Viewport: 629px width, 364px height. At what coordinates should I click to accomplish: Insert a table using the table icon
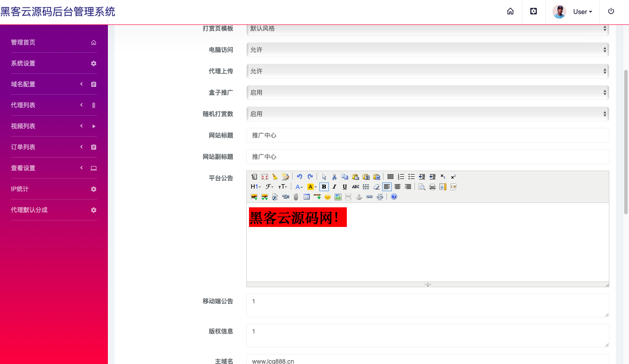(307, 197)
